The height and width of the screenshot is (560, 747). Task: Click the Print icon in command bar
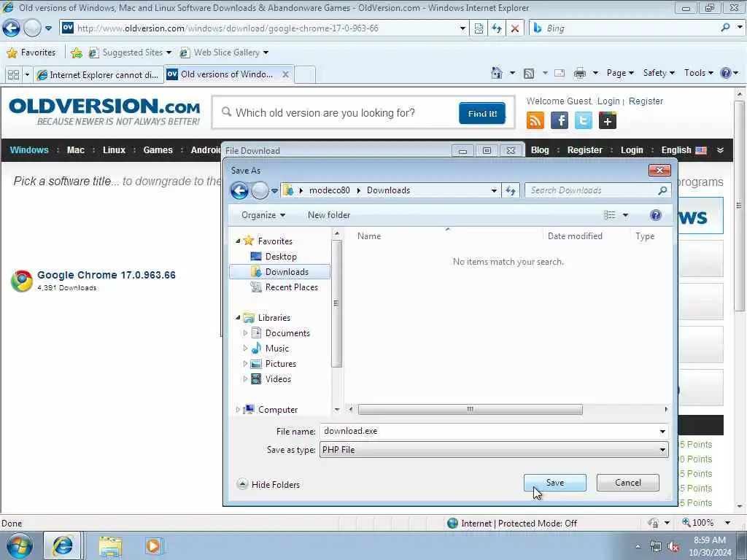580,73
